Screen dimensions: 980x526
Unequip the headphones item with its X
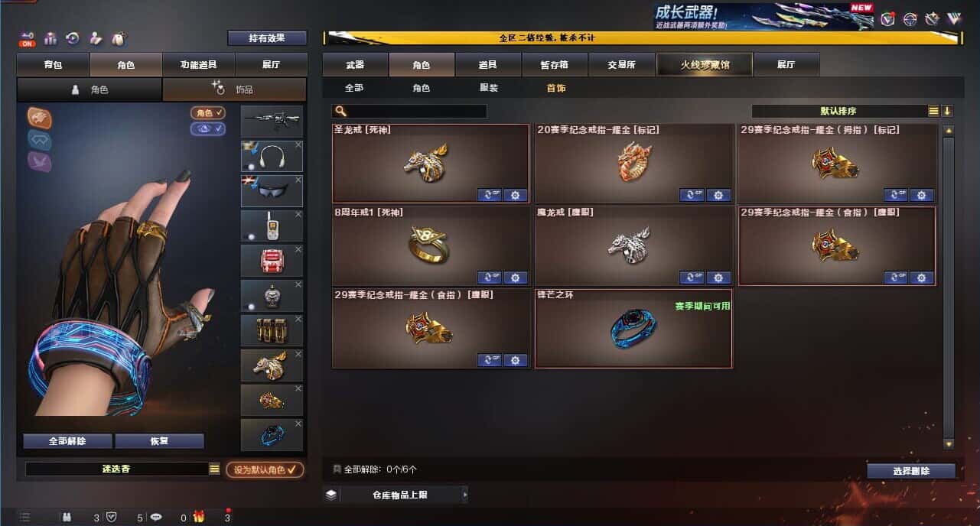298,144
